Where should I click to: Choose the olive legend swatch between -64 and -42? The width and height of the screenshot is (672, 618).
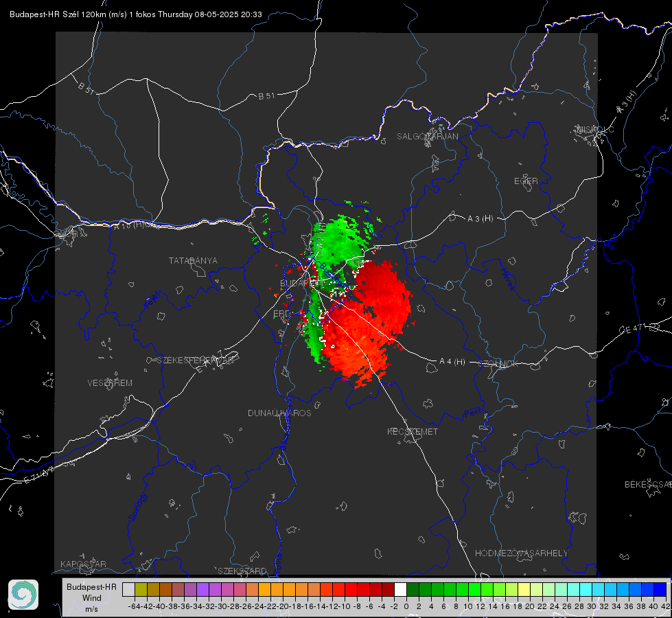pos(141,589)
